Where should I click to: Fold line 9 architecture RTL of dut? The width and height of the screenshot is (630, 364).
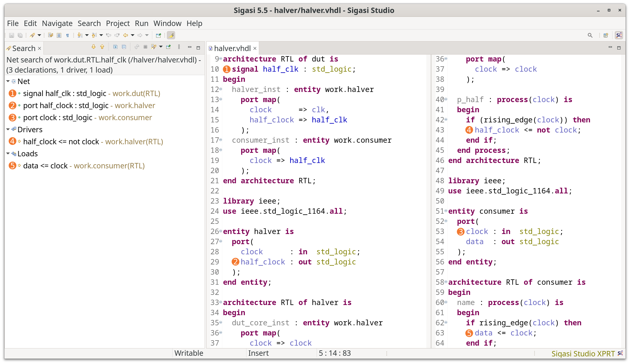[x=220, y=59]
